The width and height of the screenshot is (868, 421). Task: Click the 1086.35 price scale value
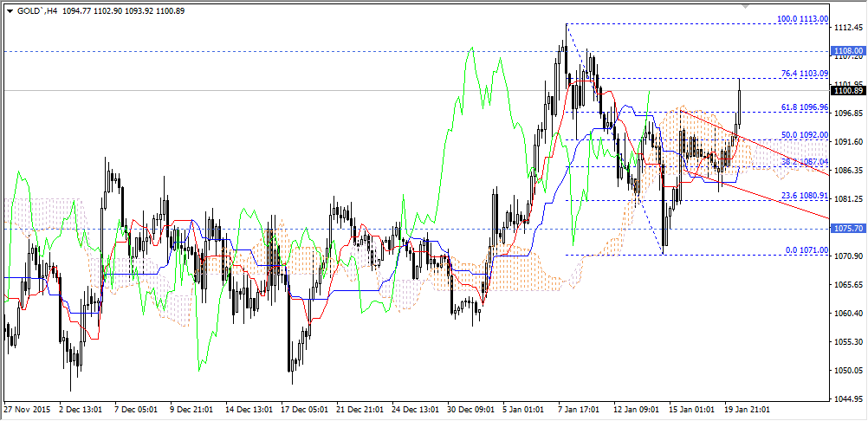click(849, 171)
